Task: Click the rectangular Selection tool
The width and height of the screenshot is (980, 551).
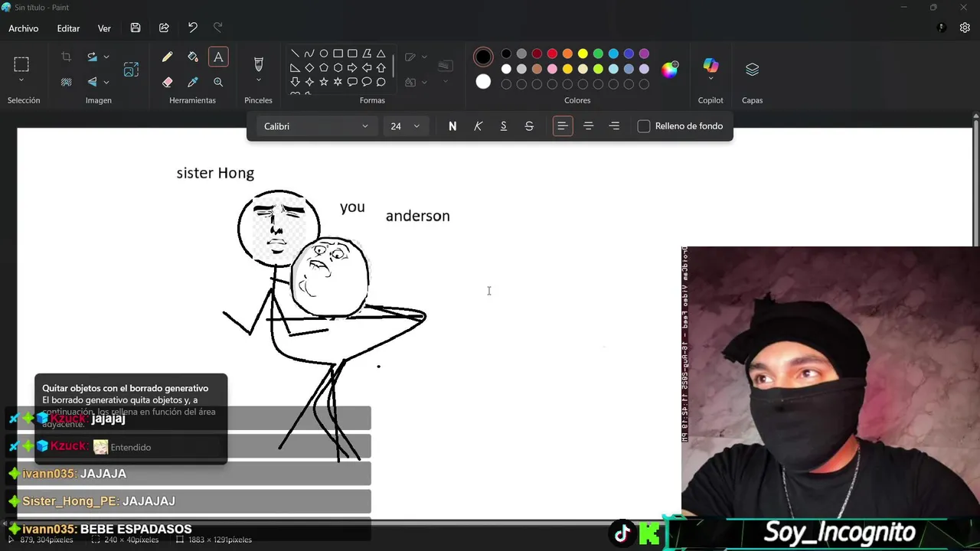Action: (x=21, y=64)
